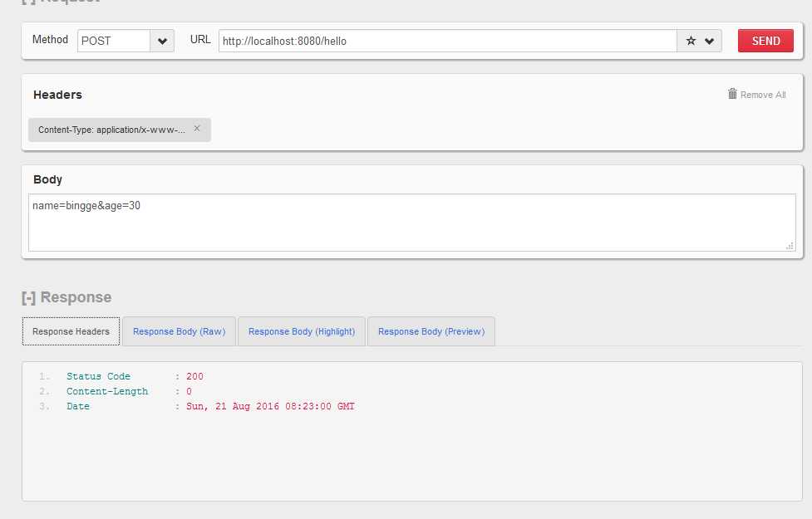Click the Headers section title
812x519 pixels.
57,95
